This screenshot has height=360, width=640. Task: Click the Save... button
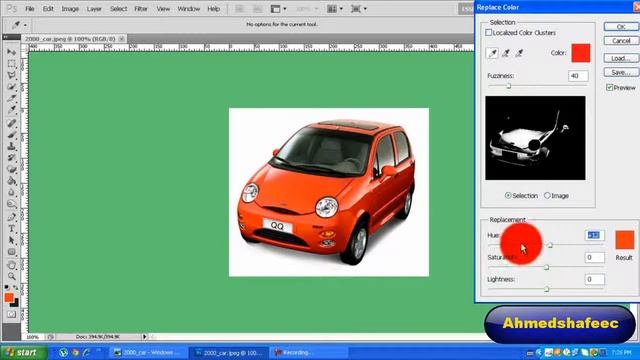621,72
